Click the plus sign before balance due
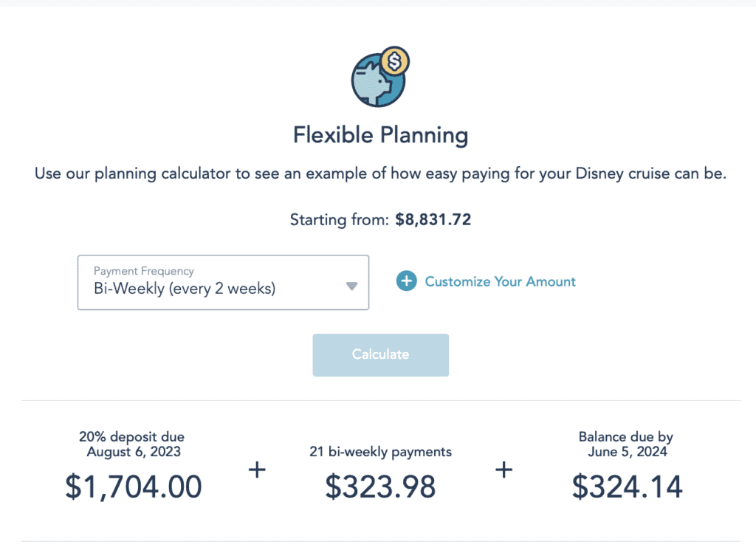Viewport: 756px width, 553px height. point(504,470)
